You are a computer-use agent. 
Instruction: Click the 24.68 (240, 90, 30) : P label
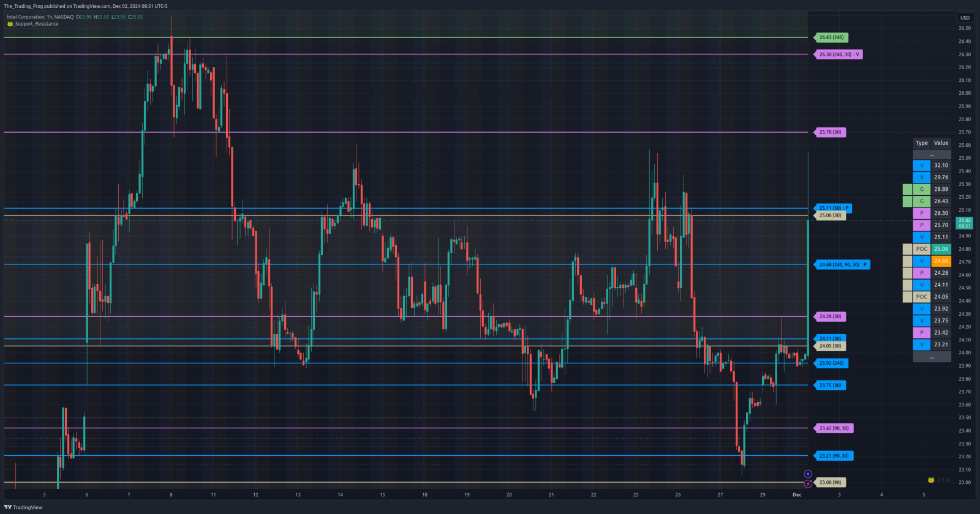pyautogui.click(x=842, y=264)
